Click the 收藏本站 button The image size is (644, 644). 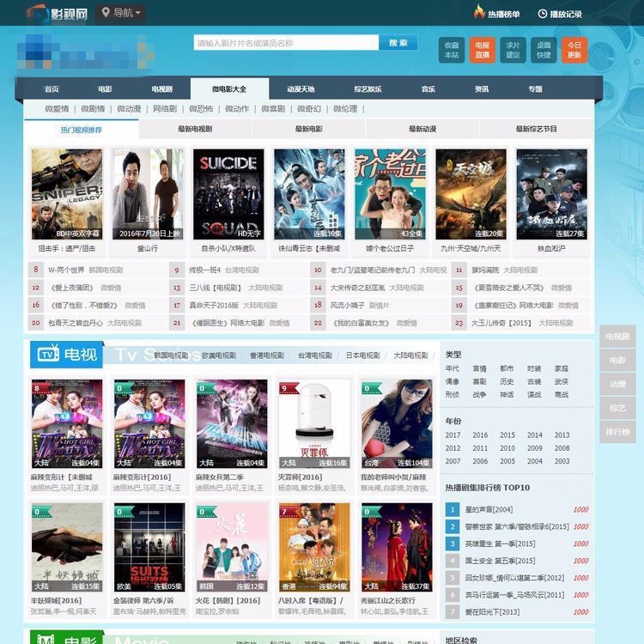[x=452, y=50]
